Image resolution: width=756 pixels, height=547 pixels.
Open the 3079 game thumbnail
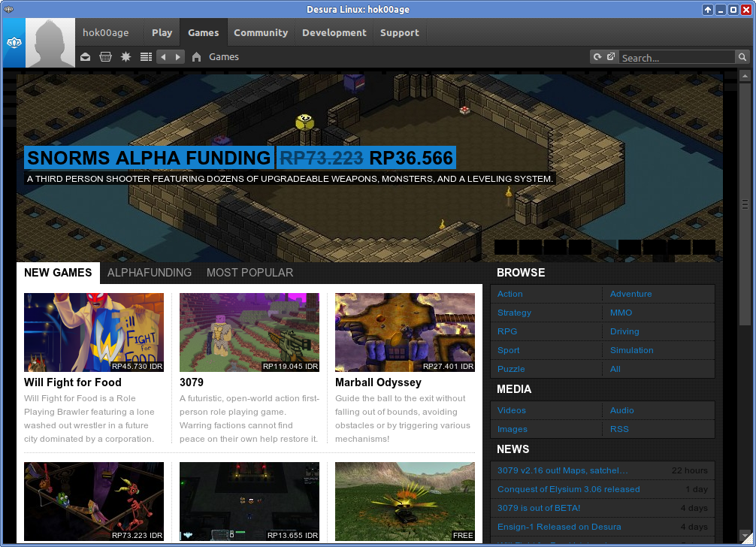click(249, 333)
